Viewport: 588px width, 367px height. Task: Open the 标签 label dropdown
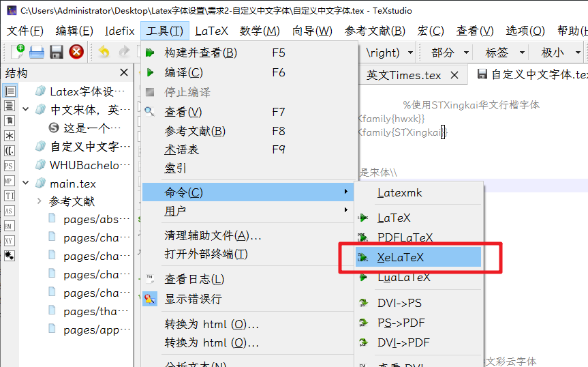coord(522,53)
